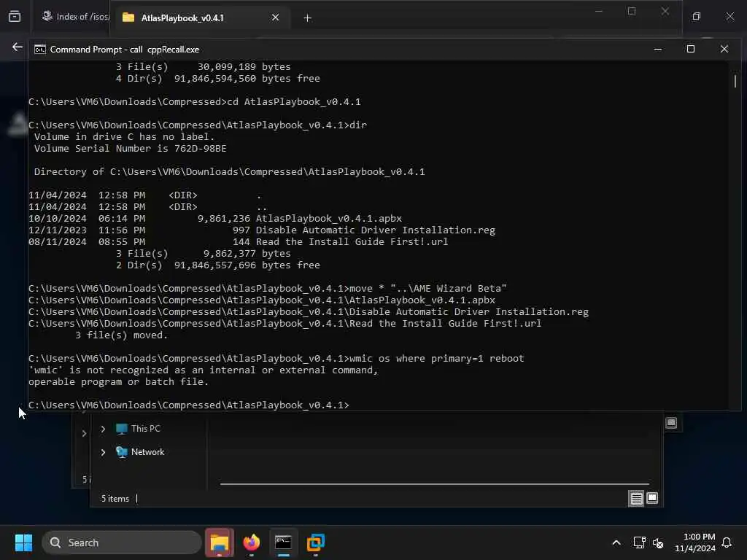Click the AtlasPlaybook_v0.4.1.apbx listing line
This screenshot has width=747, height=560.
(x=215, y=219)
